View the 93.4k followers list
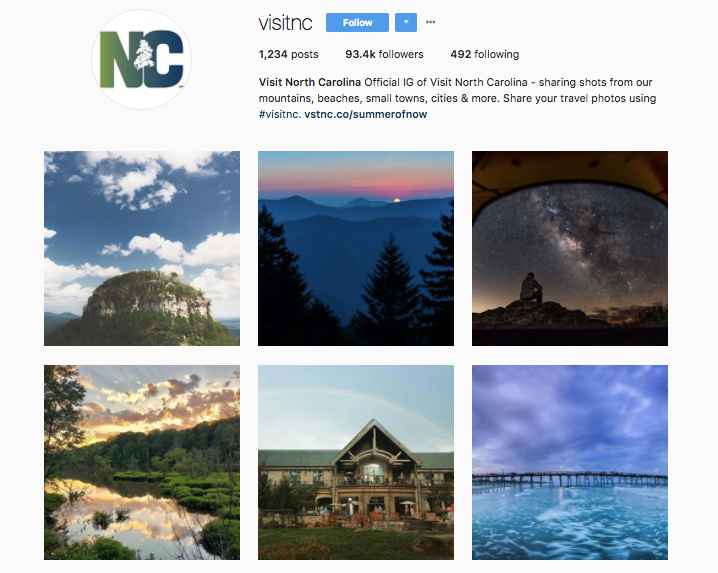This screenshot has height=573, width=718. point(384,54)
